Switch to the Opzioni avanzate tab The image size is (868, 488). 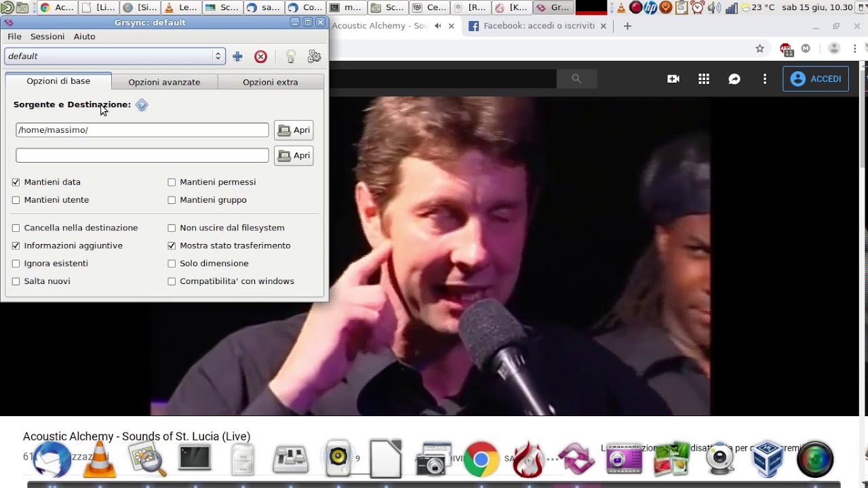164,82
